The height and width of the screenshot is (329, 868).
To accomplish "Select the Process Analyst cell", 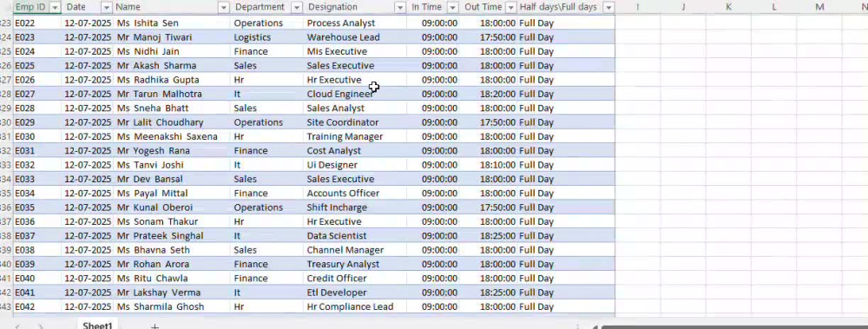I will (x=355, y=23).
